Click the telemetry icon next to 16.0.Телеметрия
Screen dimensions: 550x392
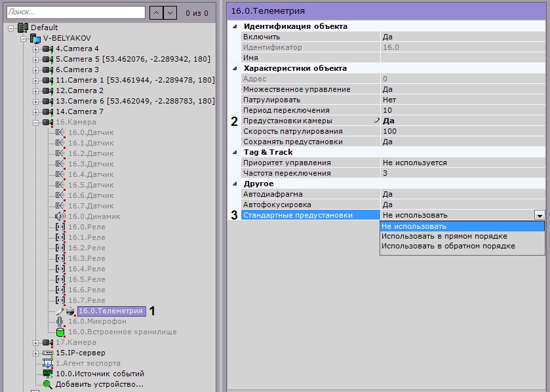(71, 311)
